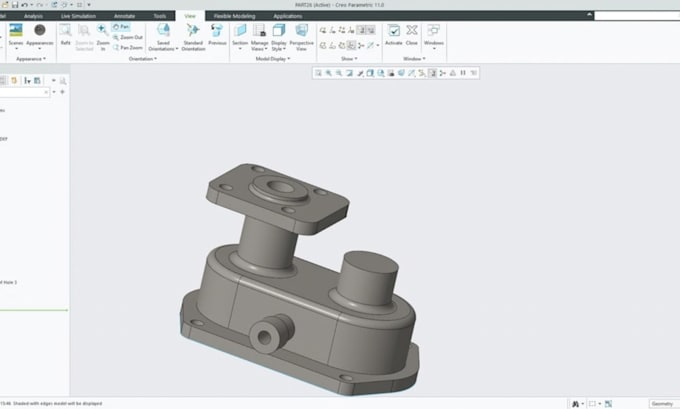Image resolution: width=680 pixels, height=409 pixels.
Task: Open the quick access customize arrow
Action: tap(89, 5)
